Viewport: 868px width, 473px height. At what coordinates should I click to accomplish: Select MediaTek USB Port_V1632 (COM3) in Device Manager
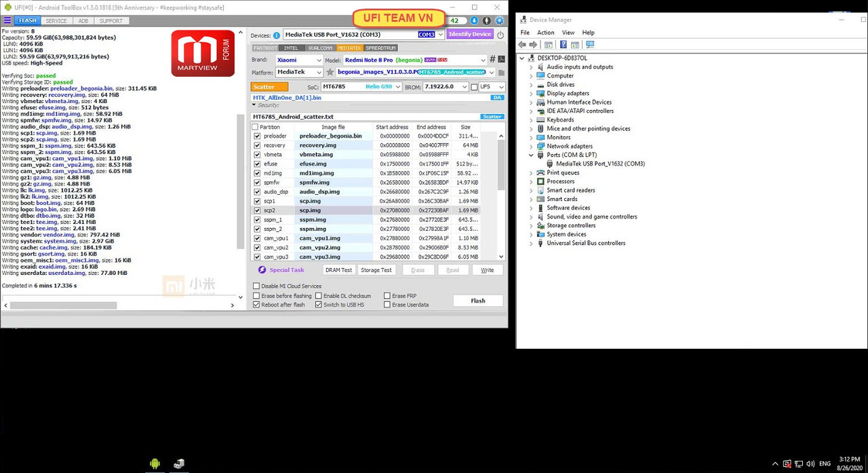pos(600,164)
